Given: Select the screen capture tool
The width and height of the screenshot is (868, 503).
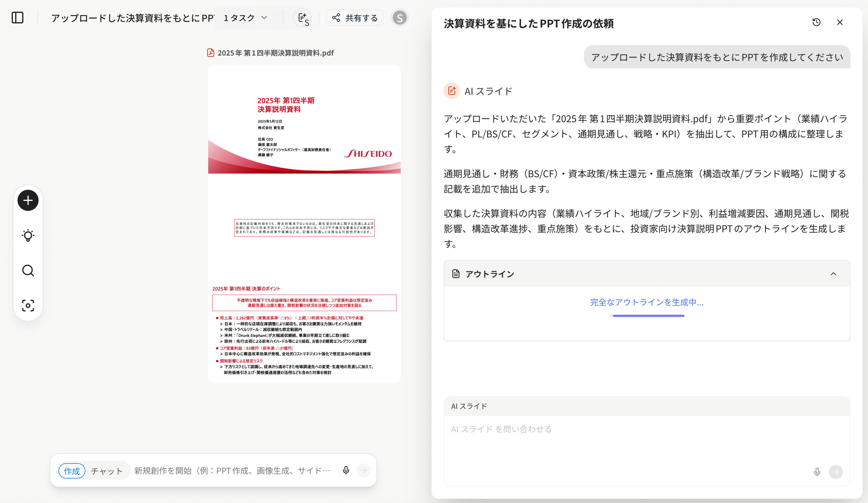Looking at the screenshot, I should click(27, 306).
